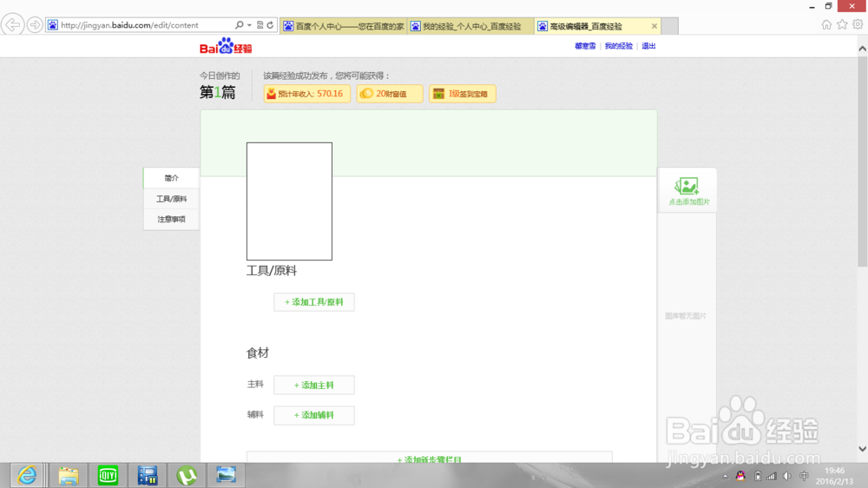
Task: Click the 点击添加图片 image icon
Action: (x=688, y=191)
